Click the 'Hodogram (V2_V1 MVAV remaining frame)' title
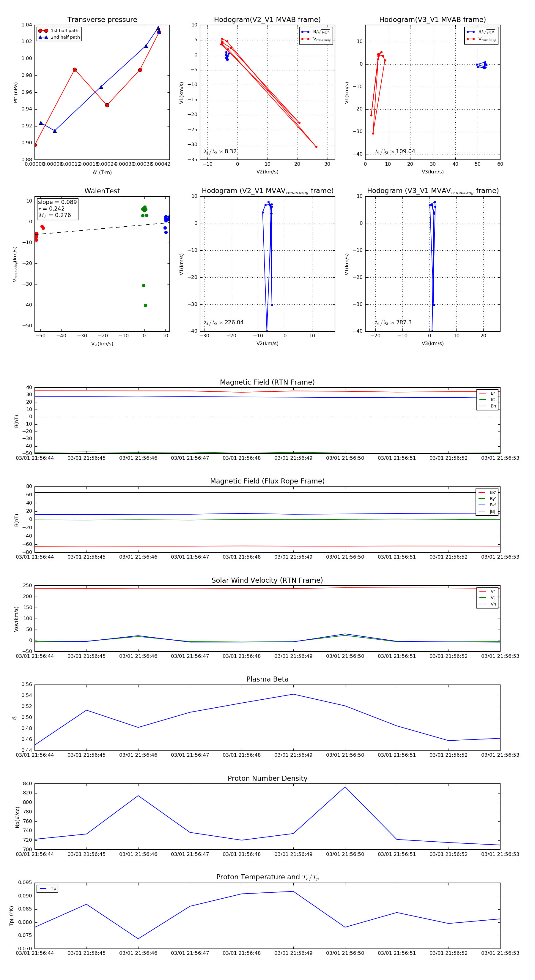The height and width of the screenshot is (980, 535). pos(267,191)
